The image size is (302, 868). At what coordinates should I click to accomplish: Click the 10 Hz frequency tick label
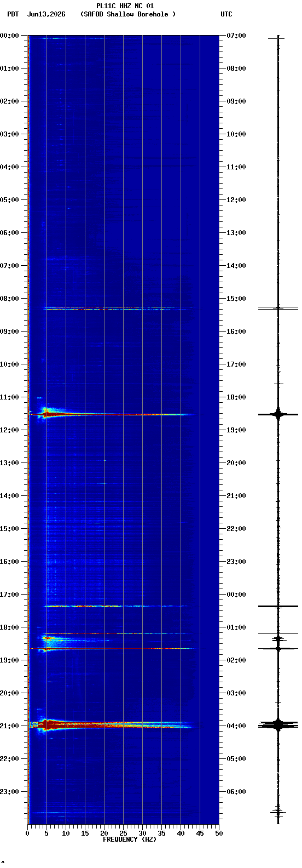tap(66, 833)
